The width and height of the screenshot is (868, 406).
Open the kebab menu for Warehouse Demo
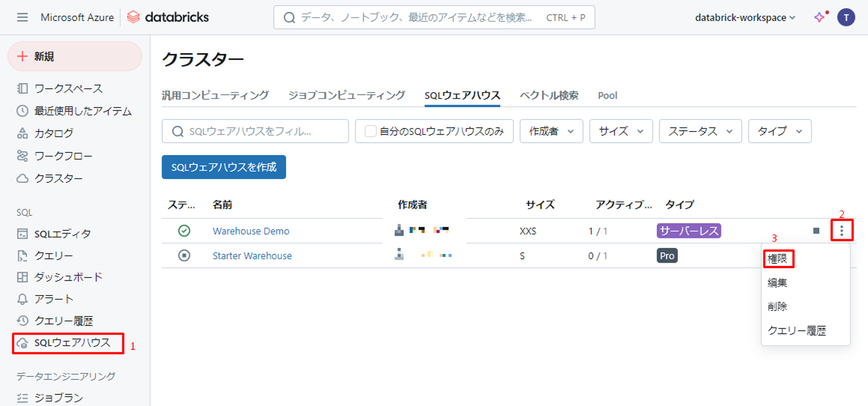tap(842, 231)
